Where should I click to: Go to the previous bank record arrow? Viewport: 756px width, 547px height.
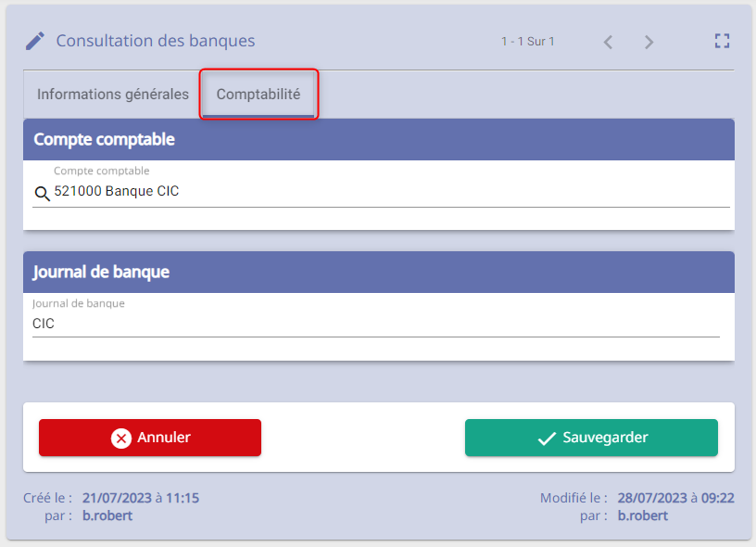(608, 42)
